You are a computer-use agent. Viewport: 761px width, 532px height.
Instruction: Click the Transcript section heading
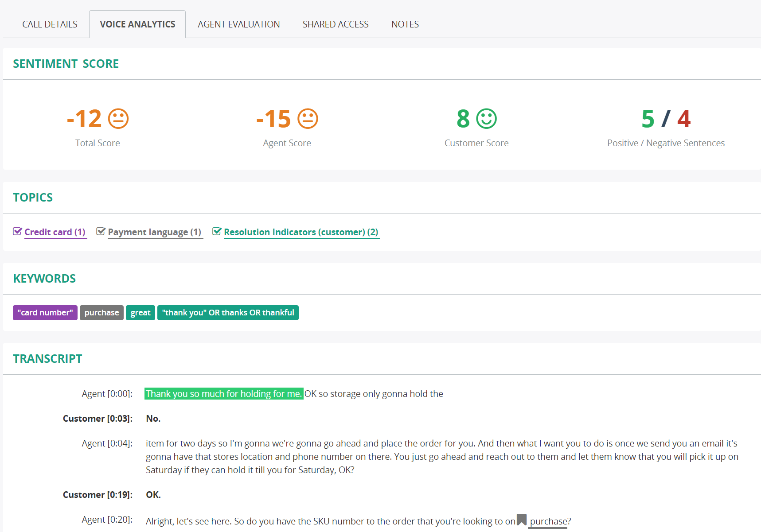tap(47, 359)
